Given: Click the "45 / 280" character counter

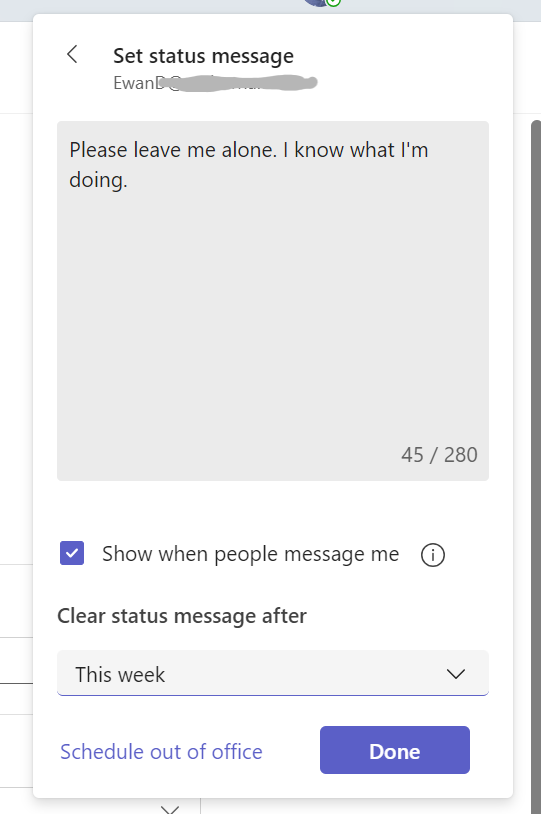Looking at the screenshot, I should (x=439, y=455).
